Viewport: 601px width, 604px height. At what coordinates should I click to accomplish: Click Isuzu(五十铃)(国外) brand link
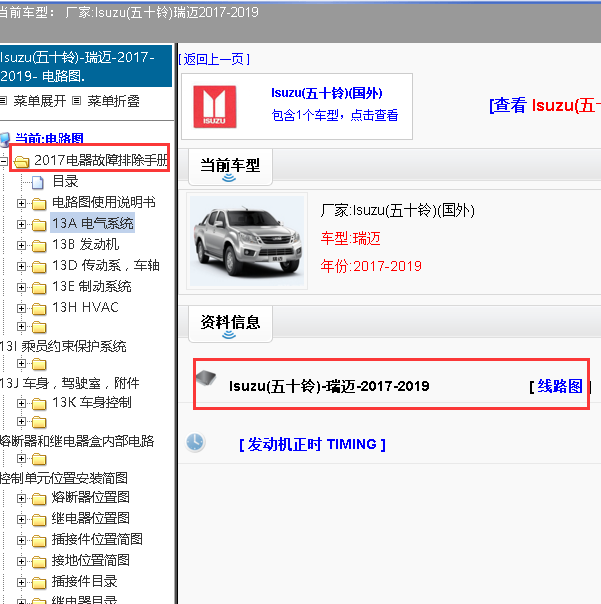click(x=326, y=93)
